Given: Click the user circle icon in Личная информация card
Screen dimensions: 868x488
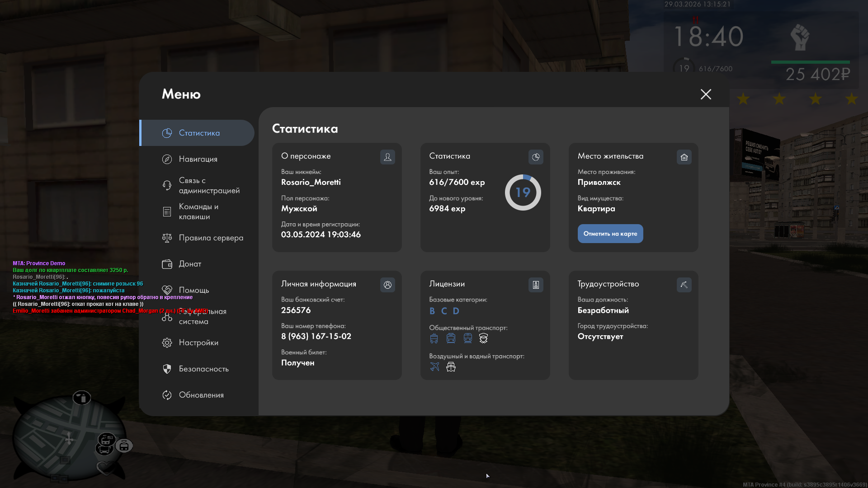Looking at the screenshot, I should 387,285.
